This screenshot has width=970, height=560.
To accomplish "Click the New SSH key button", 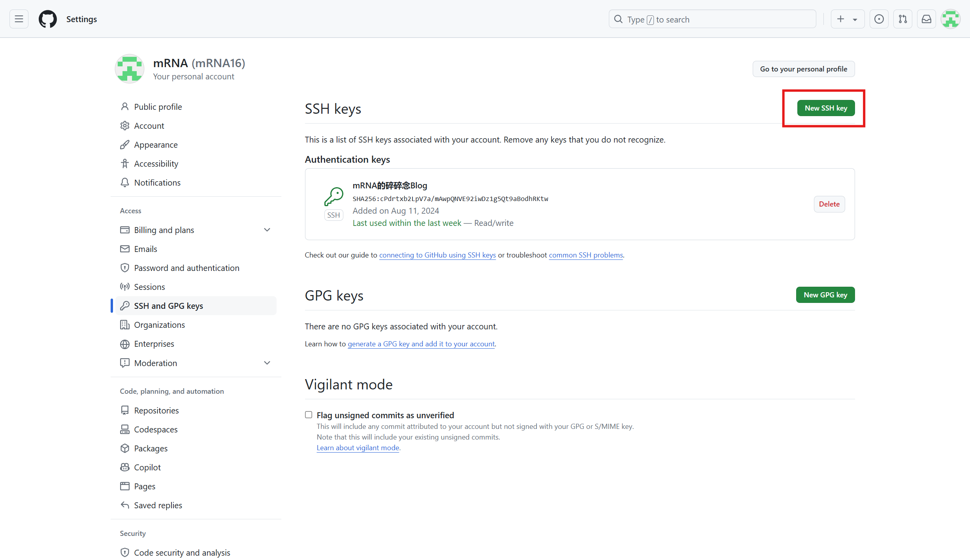I will click(x=826, y=108).
